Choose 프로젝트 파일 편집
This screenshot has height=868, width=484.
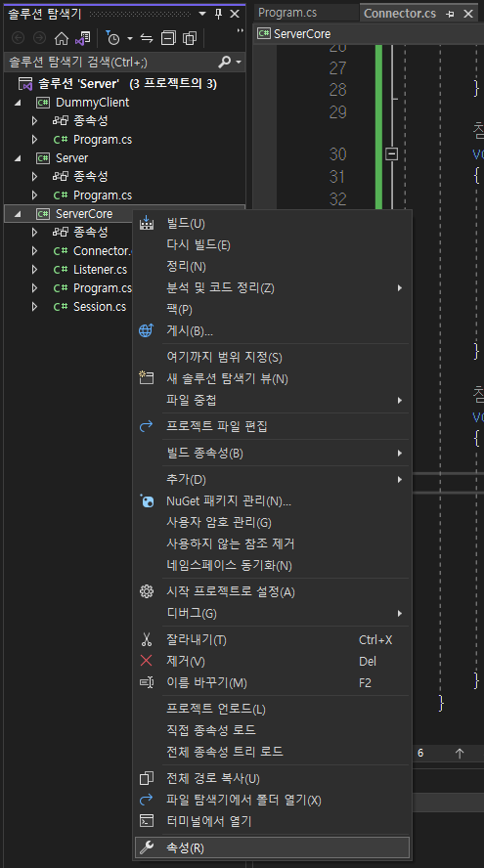pos(272,427)
